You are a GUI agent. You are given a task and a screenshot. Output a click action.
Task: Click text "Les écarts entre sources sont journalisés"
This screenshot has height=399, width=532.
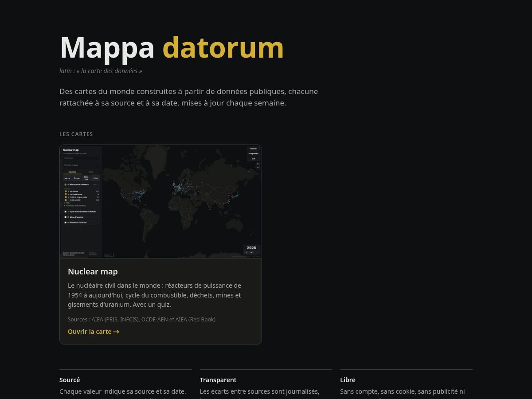(x=260, y=391)
